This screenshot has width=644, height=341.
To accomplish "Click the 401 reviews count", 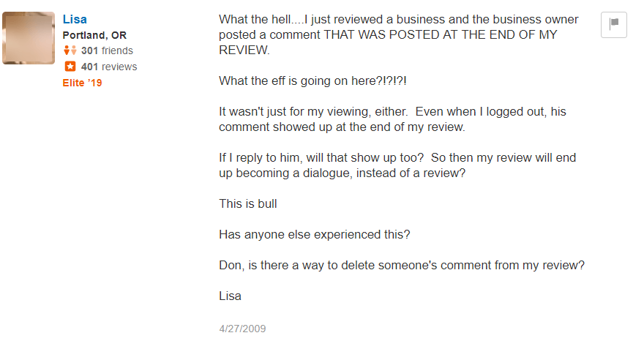I will point(109,67).
